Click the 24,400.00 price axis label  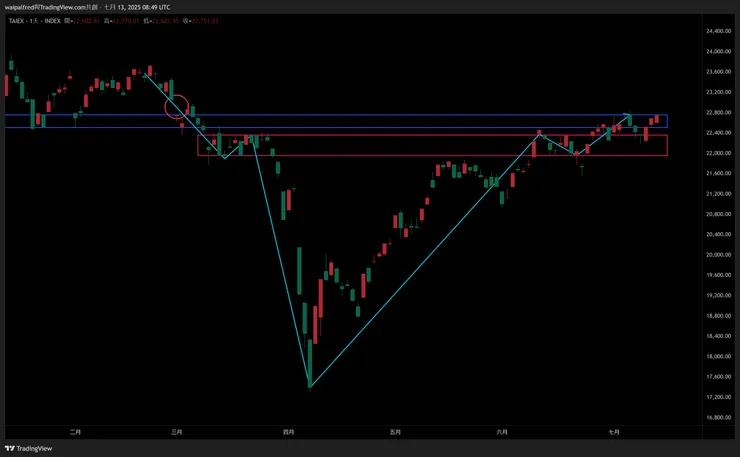[718, 31]
